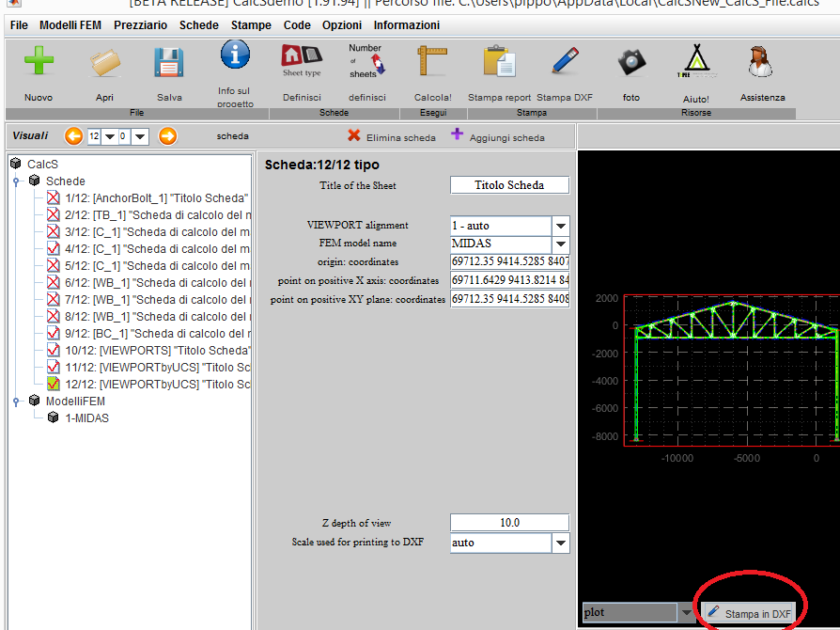Open the sheet number 12 dropdown
840x630 pixels.
pyautogui.click(x=109, y=136)
